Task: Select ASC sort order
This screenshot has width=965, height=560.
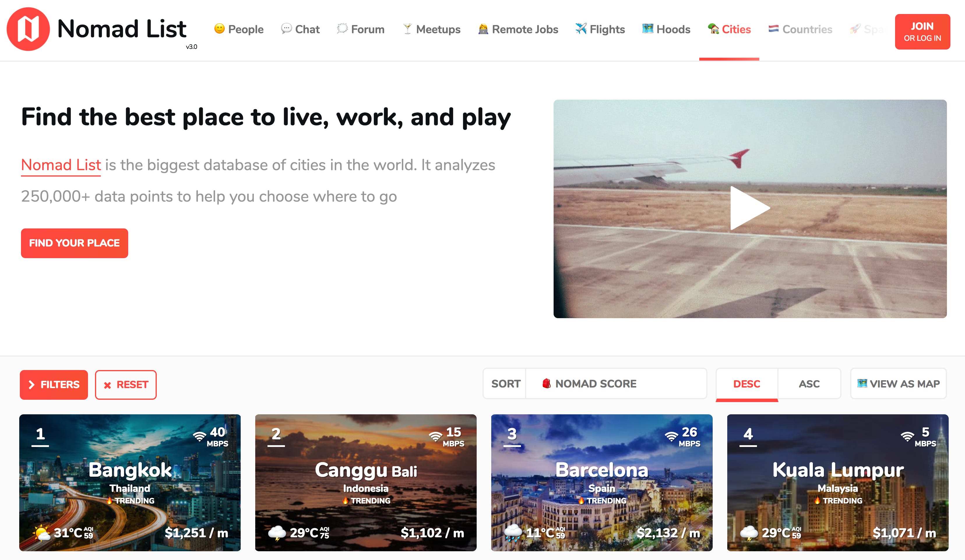Action: click(809, 384)
